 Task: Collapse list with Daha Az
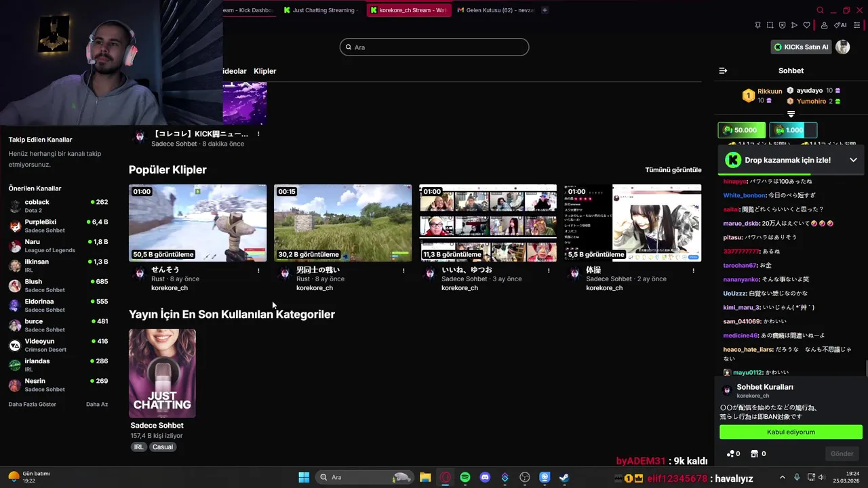coord(97,404)
